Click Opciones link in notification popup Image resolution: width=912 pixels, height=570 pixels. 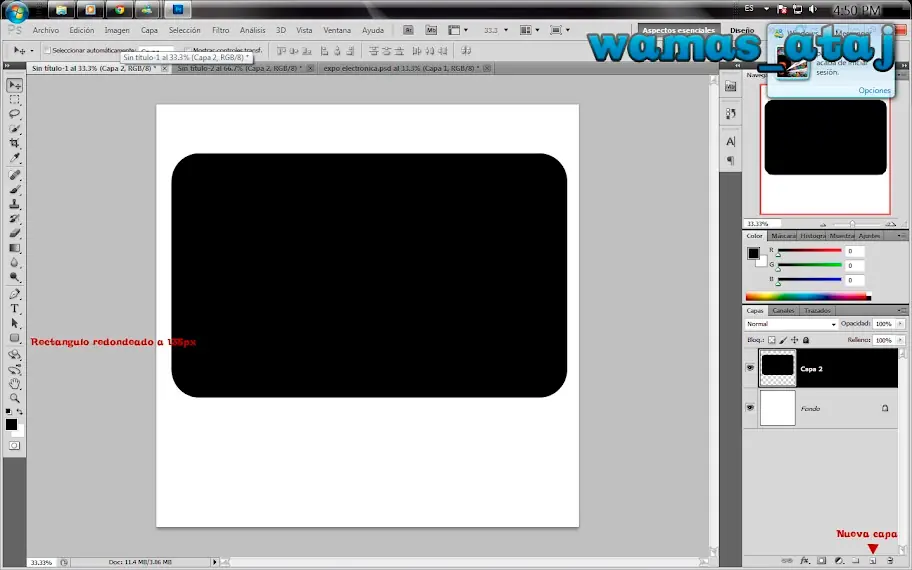pyautogui.click(x=874, y=90)
